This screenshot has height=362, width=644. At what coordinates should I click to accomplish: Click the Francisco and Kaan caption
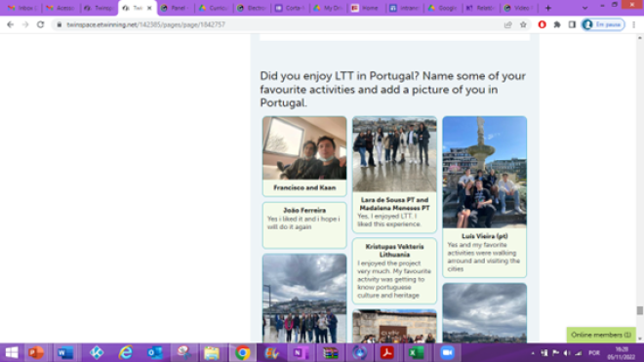304,187
